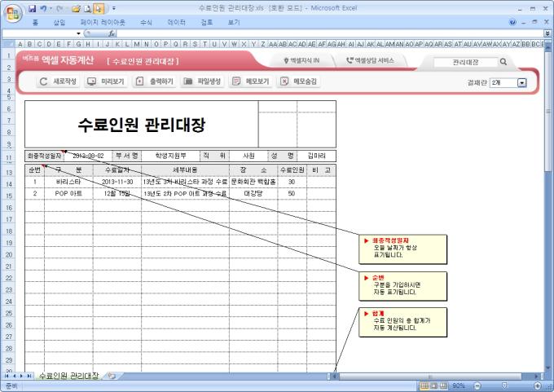Click the undo arrow in quick access toolbar
The height and width of the screenshot is (392, 554).
tap(43, 8)
